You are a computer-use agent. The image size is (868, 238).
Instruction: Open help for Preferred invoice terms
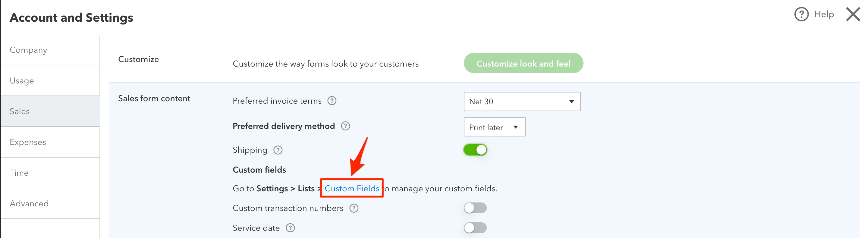(332, 101)
